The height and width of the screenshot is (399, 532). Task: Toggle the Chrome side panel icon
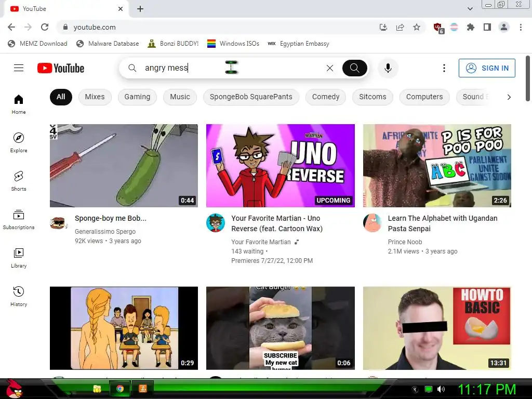(x=487, y=27)
